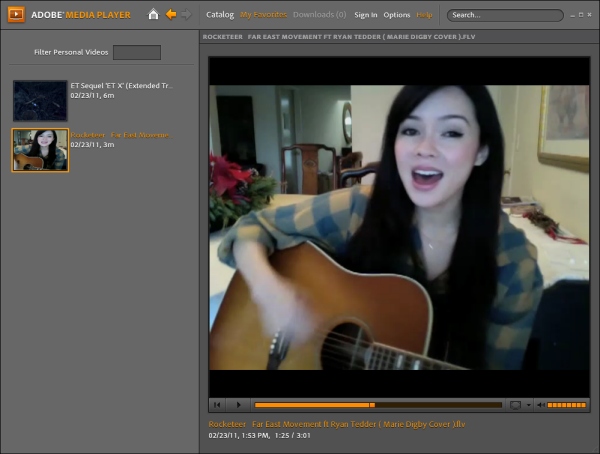Open the Help menu

click(424, 15)
